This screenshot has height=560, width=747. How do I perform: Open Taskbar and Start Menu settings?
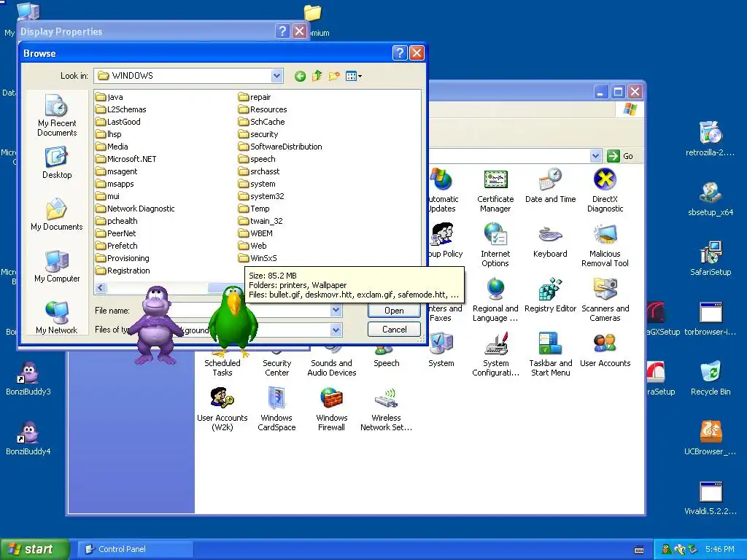[550, 355]
